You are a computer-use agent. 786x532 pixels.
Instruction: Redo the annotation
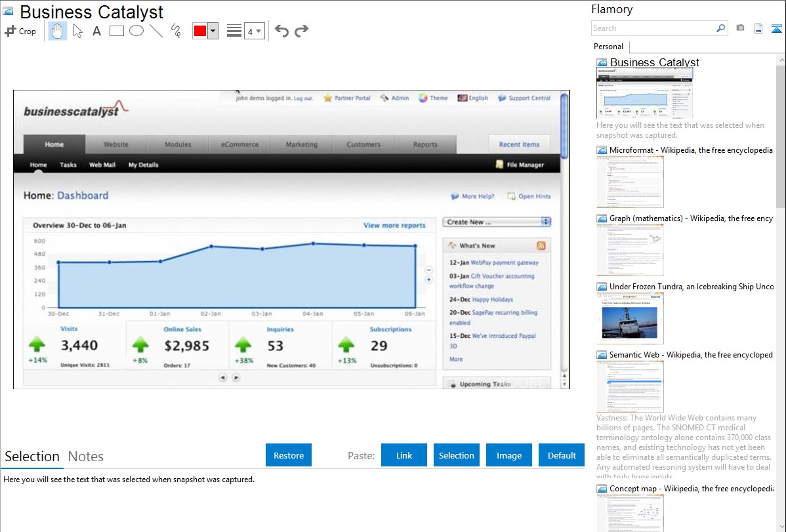(x=301, y=31)
